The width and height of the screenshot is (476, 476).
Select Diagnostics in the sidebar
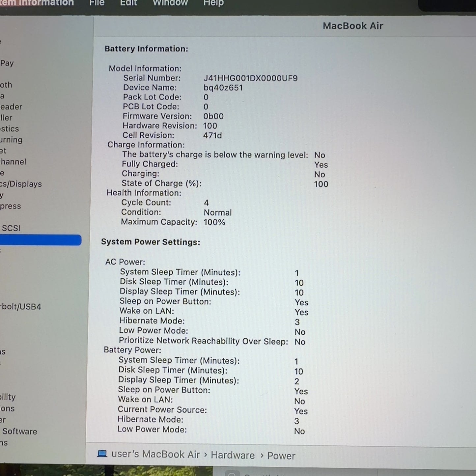[9, 129]
